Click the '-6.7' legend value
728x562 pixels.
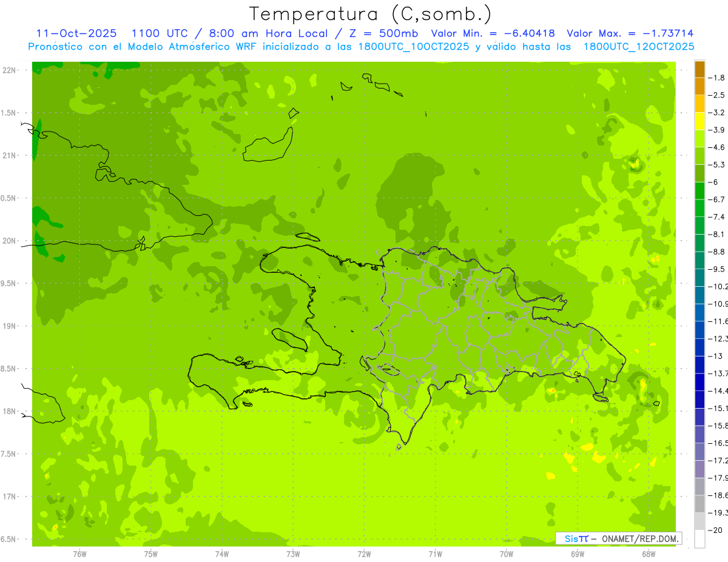tap(717, 199)
